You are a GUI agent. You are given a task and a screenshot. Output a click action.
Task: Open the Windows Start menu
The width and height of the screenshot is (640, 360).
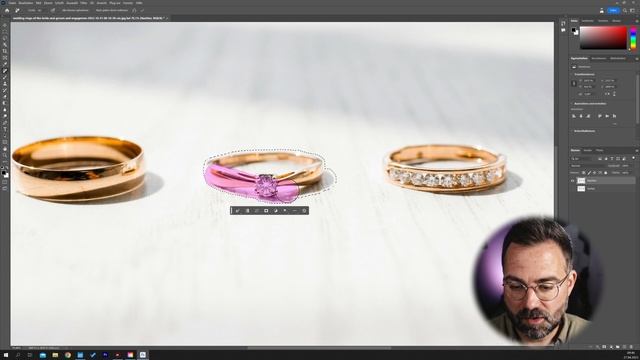(x=6, y=355)
